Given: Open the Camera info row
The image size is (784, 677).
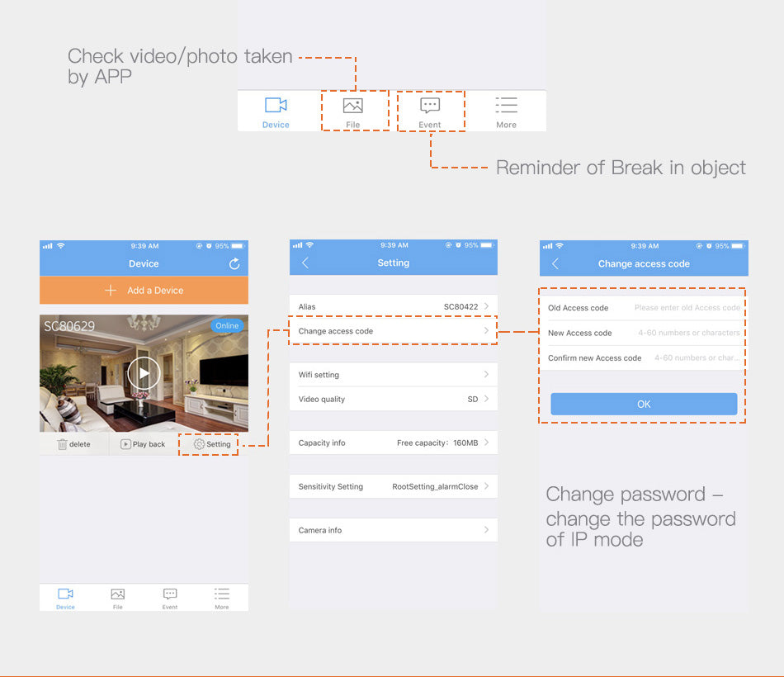Looking at the screenshot, I should (394, 530).
